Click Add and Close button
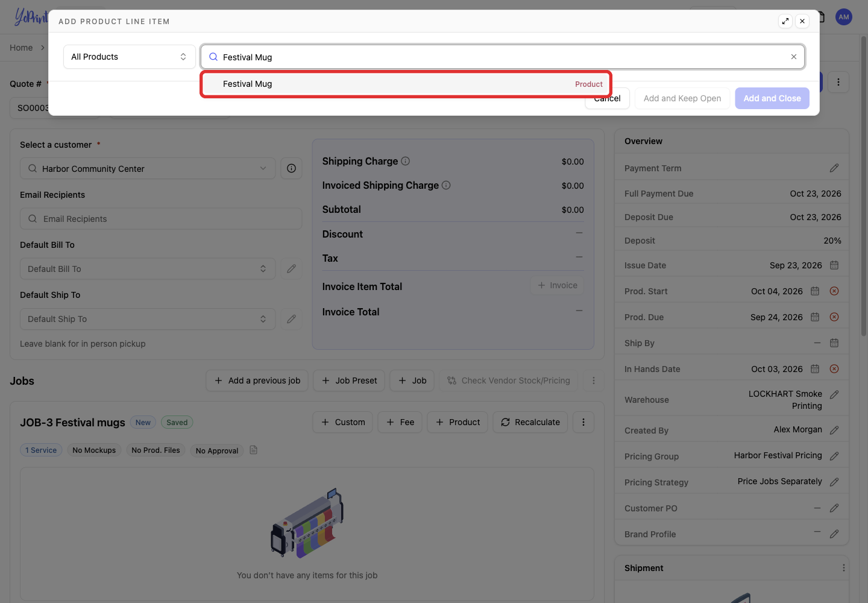The width and height of the screenshot is (868, 603). coord(772,98)
